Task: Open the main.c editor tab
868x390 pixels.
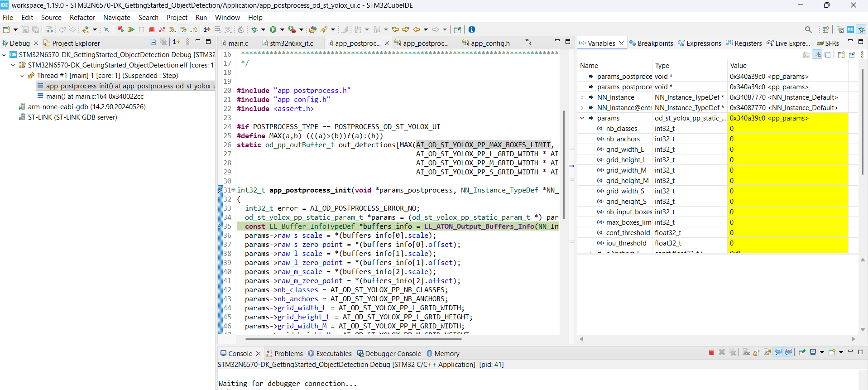Action: 238,43
